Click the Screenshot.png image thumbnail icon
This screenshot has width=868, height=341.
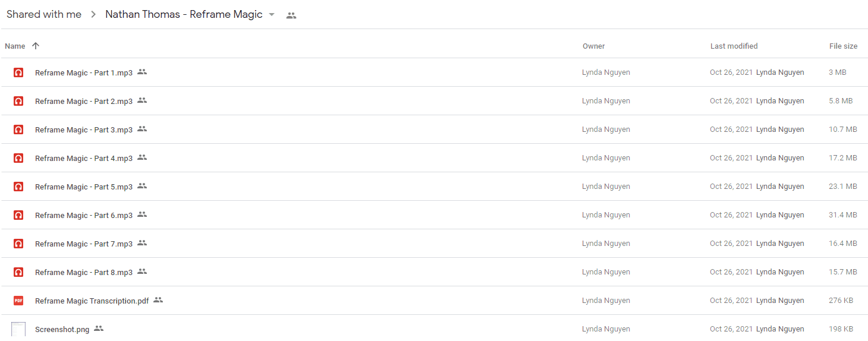point(18,329)
